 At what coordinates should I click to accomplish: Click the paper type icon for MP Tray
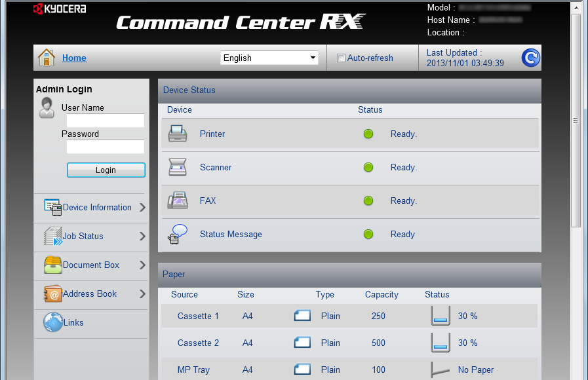click(302, 370)
